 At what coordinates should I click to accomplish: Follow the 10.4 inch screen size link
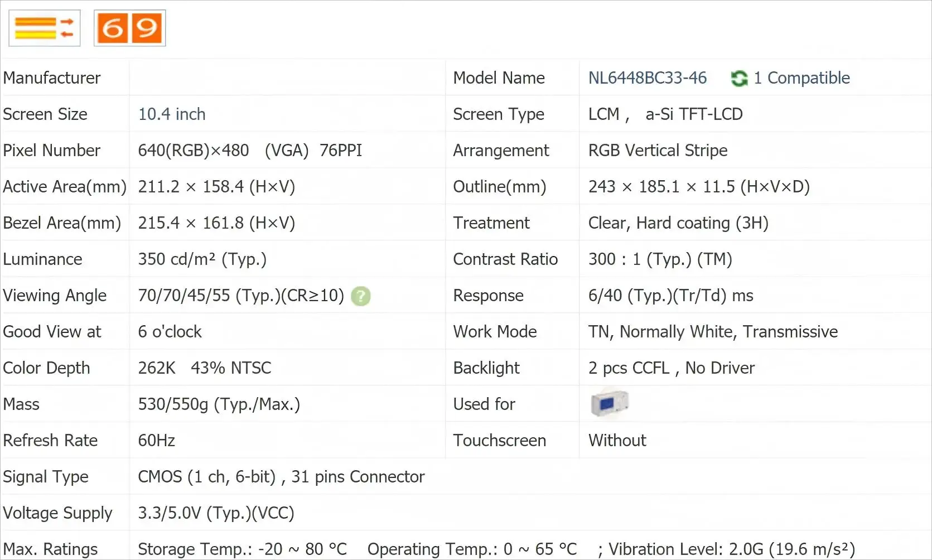pos(172,114)
